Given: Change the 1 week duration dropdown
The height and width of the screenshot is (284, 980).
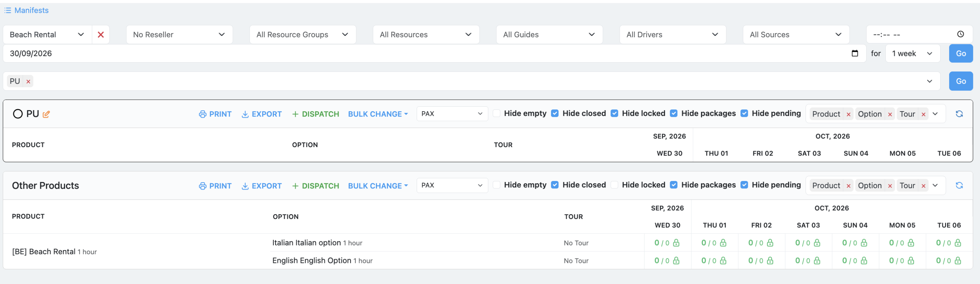Looking at the screenshot, I should [x=912, y=54].
